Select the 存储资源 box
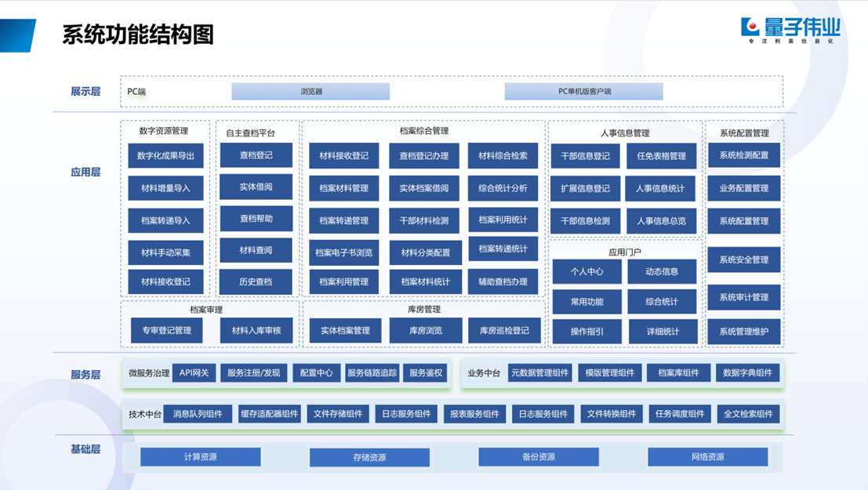Screen dimensions: 868x490 coord(370,457)
